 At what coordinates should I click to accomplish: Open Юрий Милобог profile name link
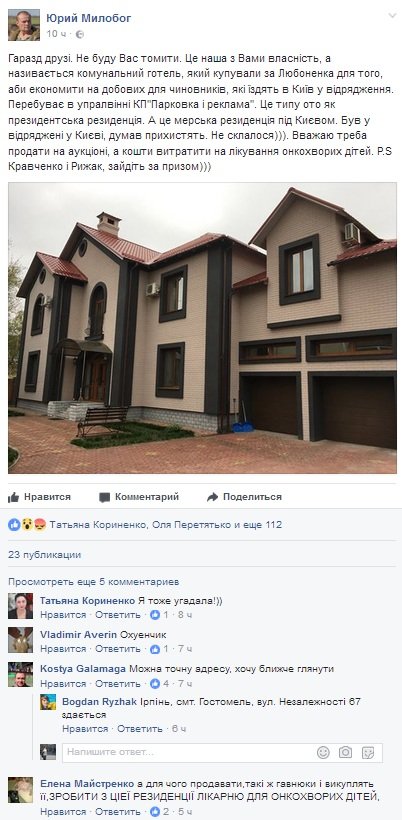coord(88,18)
